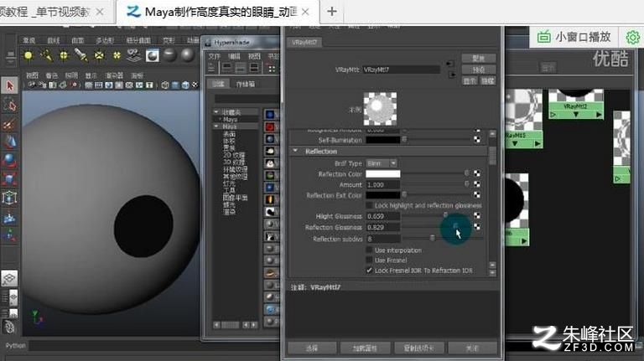Screen dimensions: 644x361
Task: Create spot light from the shelf
Action: pyautogui.click(x=80, y=55)
